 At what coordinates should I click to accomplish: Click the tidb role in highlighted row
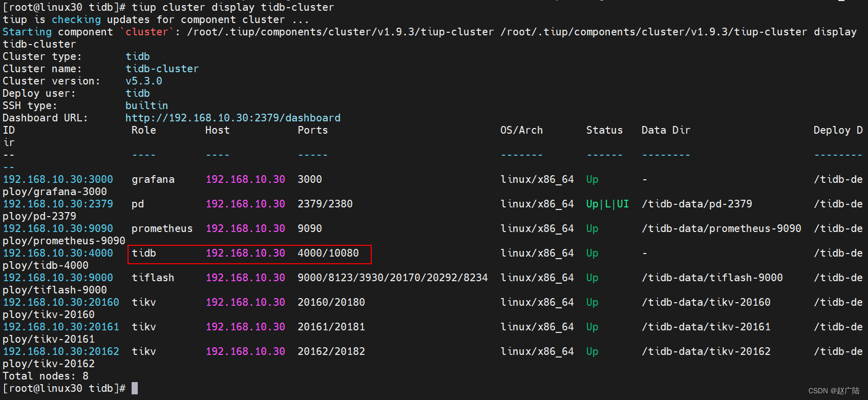coord(144,253)
